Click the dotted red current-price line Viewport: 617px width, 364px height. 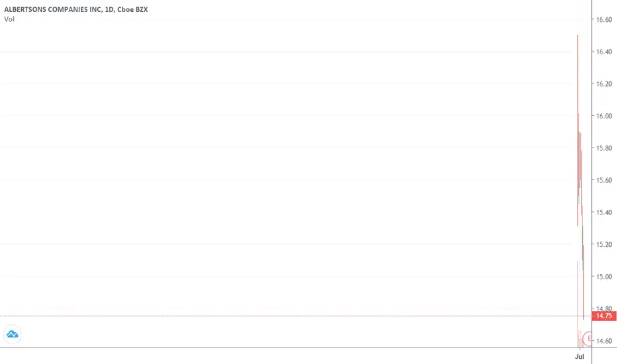[x=295, y=316]
